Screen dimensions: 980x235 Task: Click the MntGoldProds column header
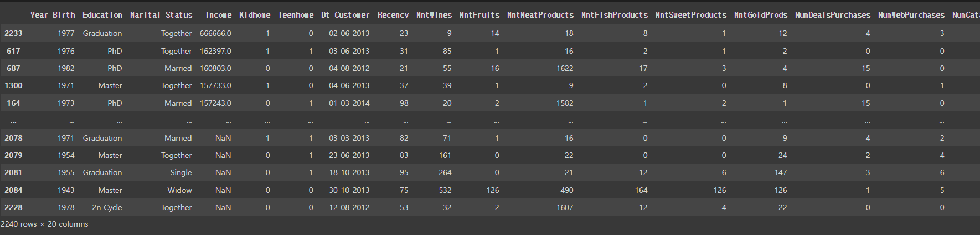[761, 15]
